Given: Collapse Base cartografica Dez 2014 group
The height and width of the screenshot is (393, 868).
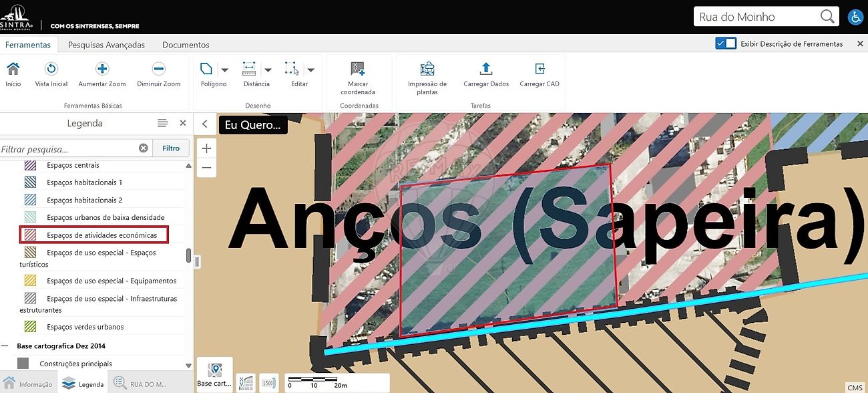Looking at the screenshot, I should coord(5,346).
